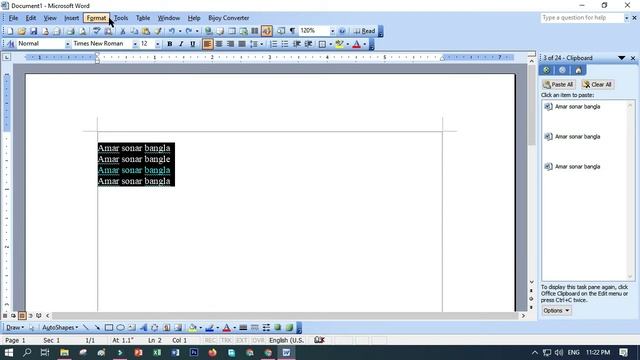
Task: Open the Style dropdown showing Normal
Action: [x=67, y=44]
